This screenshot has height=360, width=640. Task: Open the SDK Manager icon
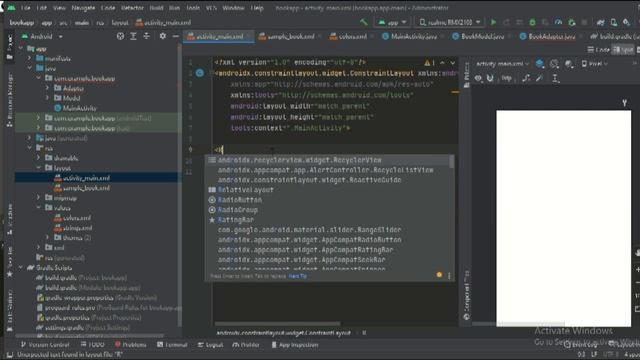627,22
